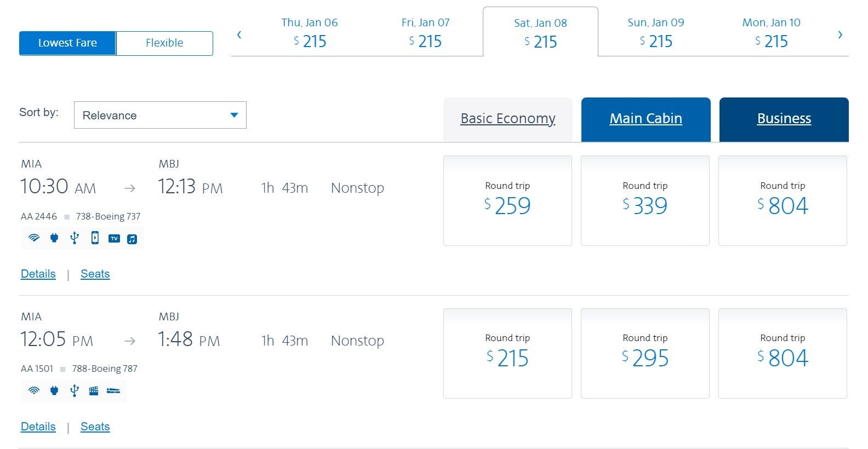Click the lie-flat seat icon on AA 1501

(113, 390)
